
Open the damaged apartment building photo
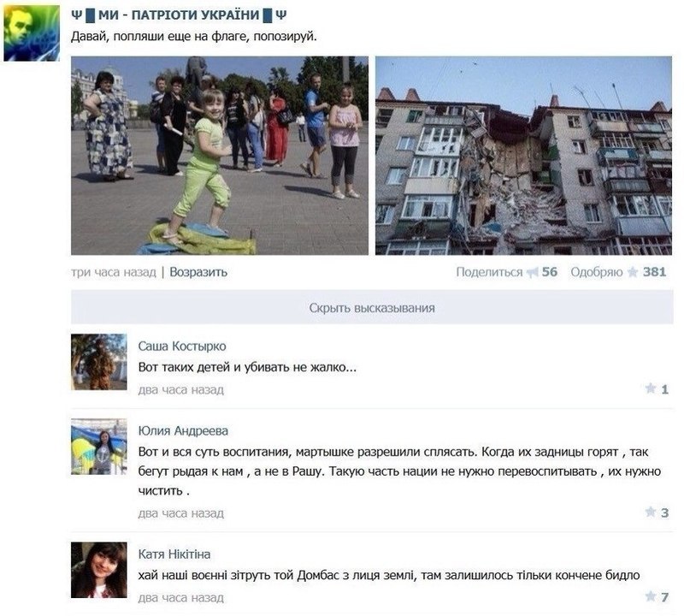[523, 156]
